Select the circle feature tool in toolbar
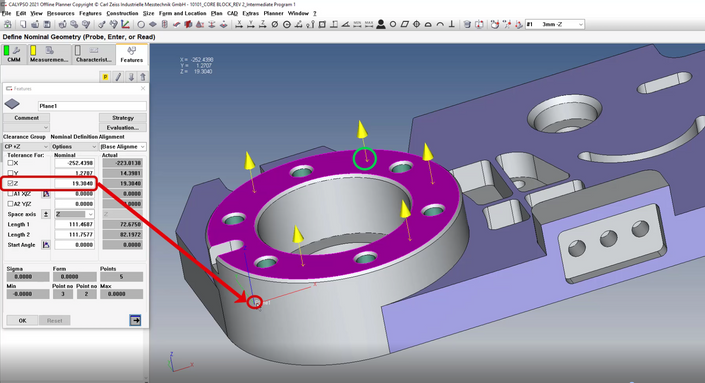 click(x=141, y=24)
